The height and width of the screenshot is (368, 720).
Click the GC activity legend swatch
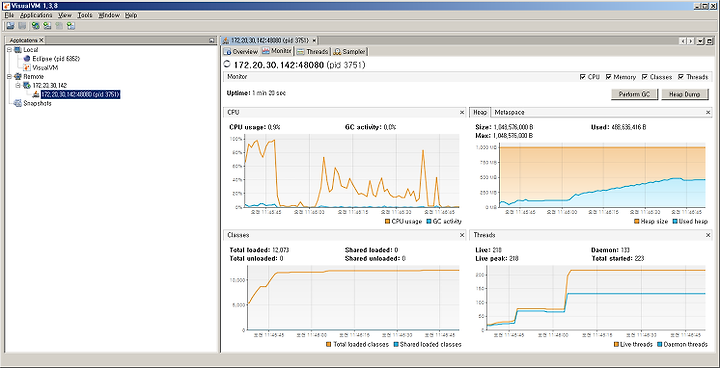click(429, 221)
